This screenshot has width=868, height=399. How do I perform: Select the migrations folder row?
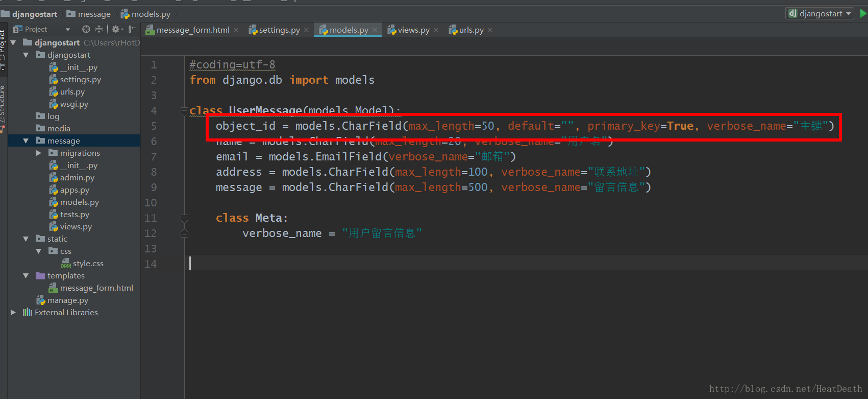75,153
